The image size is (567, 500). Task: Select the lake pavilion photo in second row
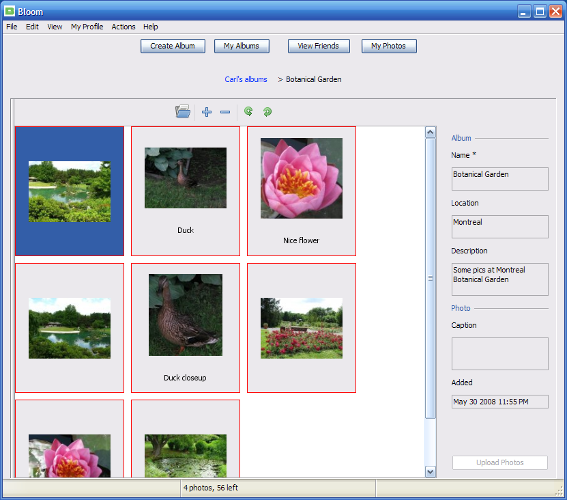coord(69,328)
